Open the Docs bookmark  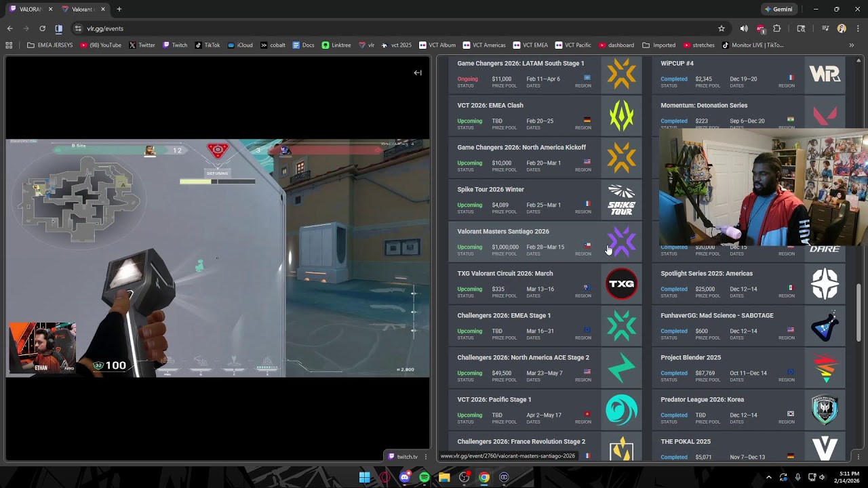[303, 45]
